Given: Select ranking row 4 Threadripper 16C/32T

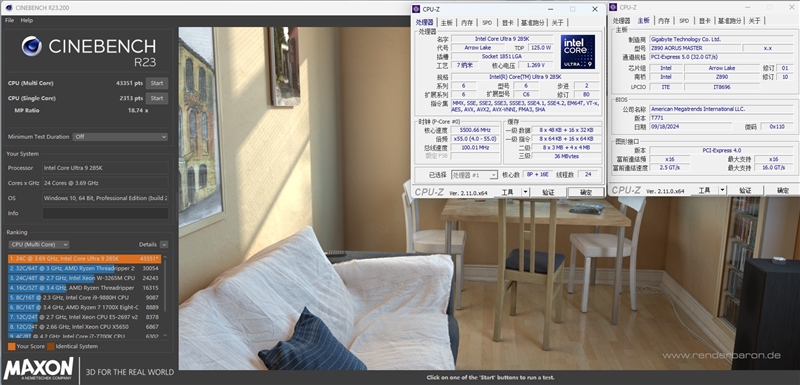Looking at the screenshot, I should 85,288.
